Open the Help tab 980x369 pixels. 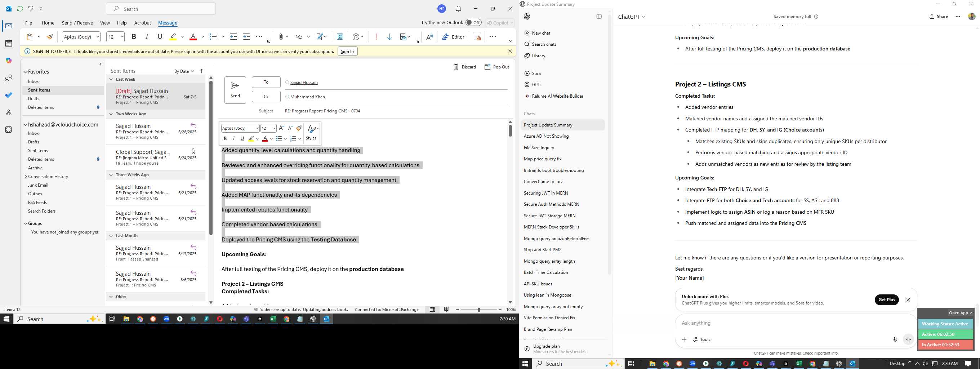click(122, 23)
